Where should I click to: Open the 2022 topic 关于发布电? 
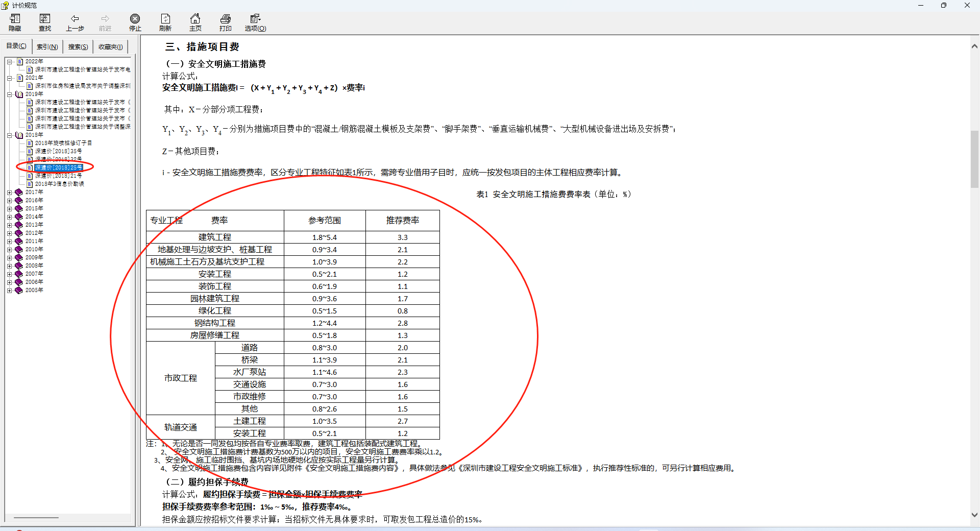[x=83, y=69]
